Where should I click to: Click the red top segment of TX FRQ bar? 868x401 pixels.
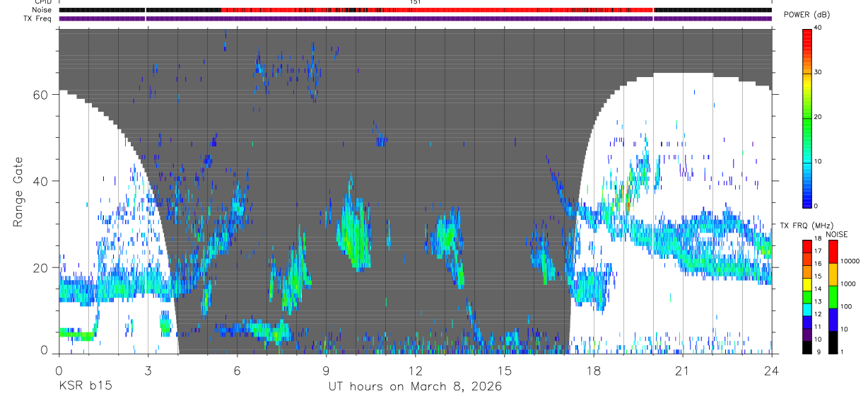pyautogui.click(x=807, y=246)
